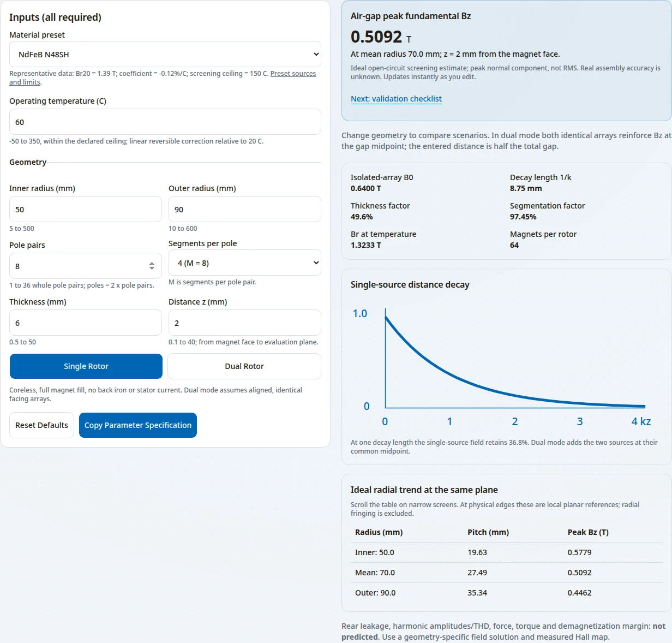Image resolution: width=672 pixels, height=643 pixels.
Task: Click the Single-source distance decay heading
Action: pos(410,284)
